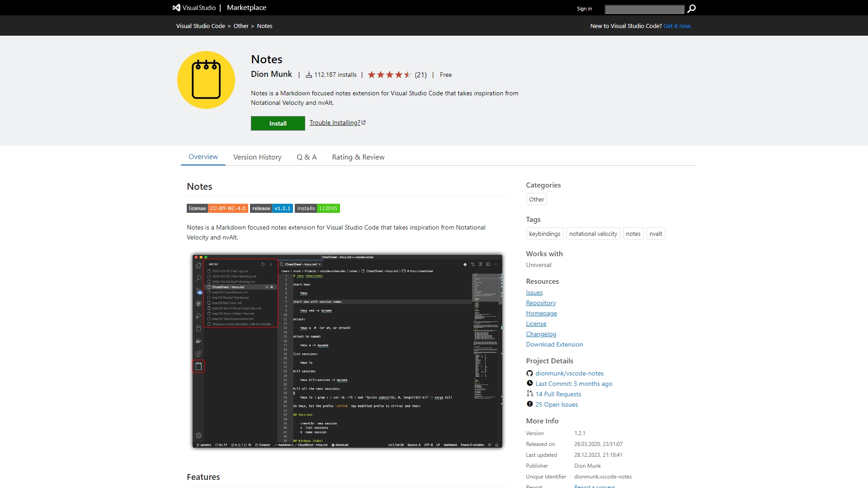Open the License resource link
The width and height of the screenshot is (868, 488).
pos(536,324)
